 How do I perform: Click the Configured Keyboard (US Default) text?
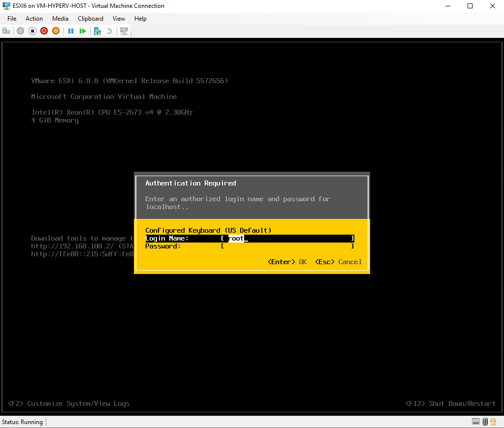click(x=208, y=230)
